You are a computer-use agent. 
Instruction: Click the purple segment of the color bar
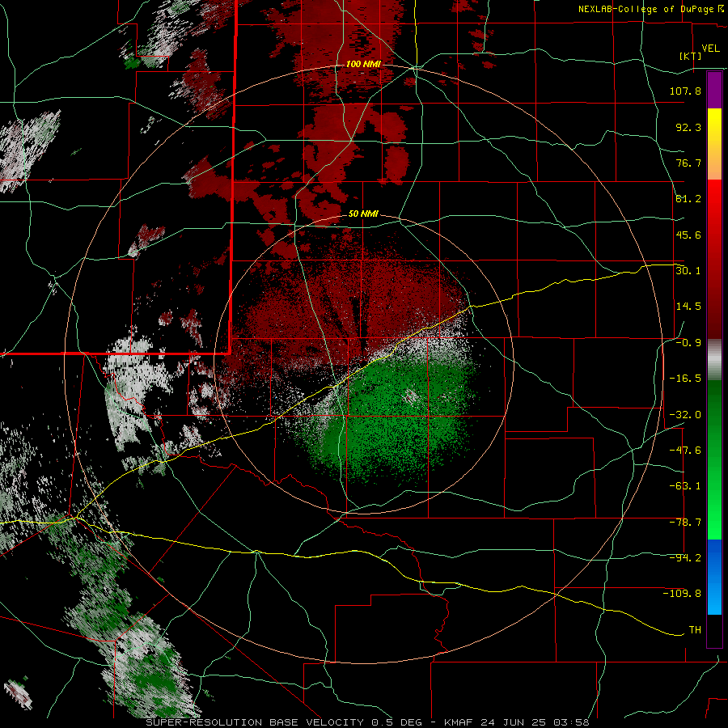pos(714,90)
